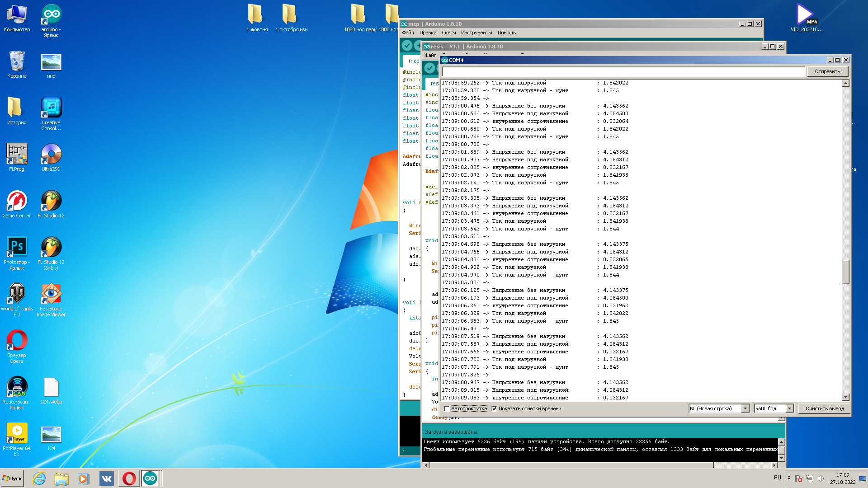Uncheck Показать отметки времени checkbox
The width and height of the screenshot is (868, 488).
coord(494,408)
